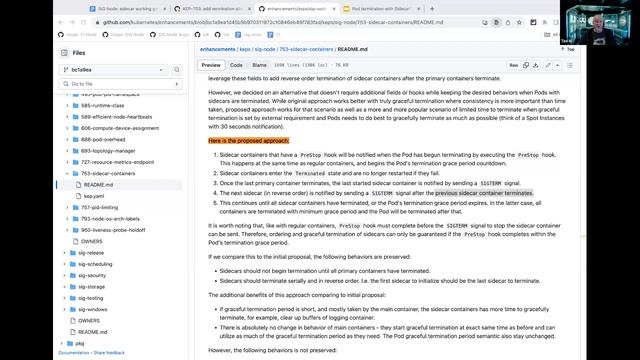This screenshot has height=360, width=640.
Task: Expand the 727-resource-metrics-endpoint folder
Action: pos(67,162)
